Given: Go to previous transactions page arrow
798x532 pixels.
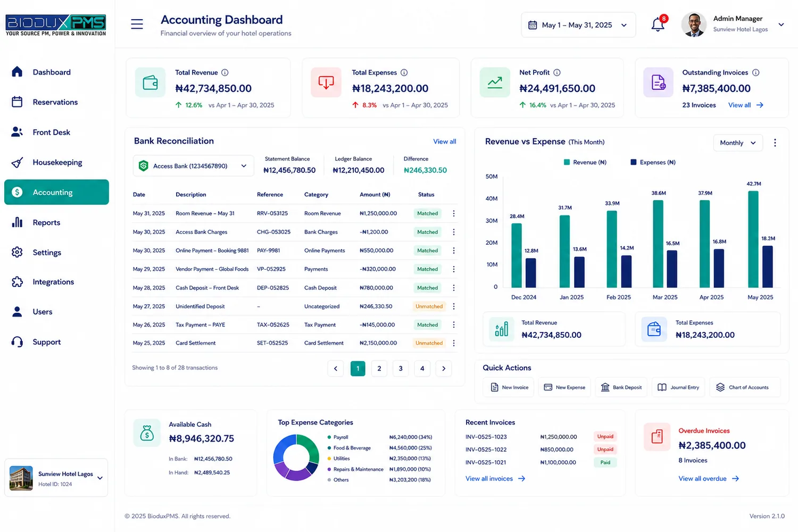Looking at the screenshot, I should (x=336, y=368).
